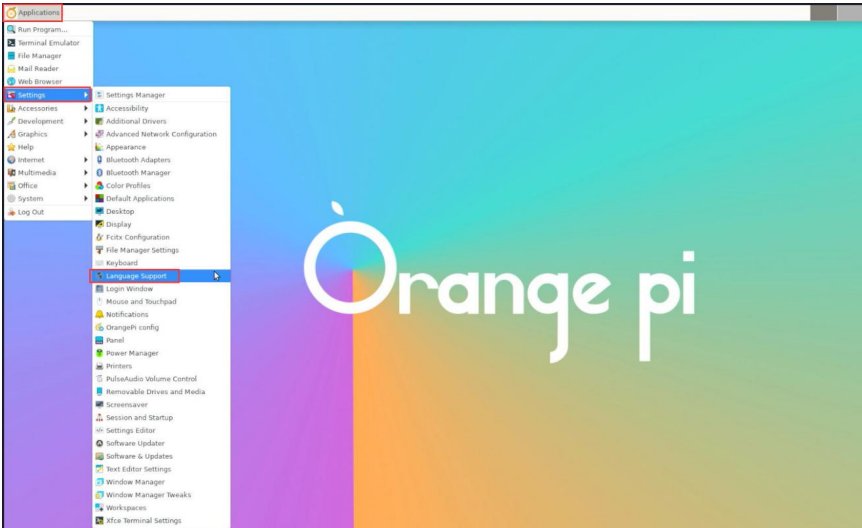Click the Notifications bell icon
This screenshot has width=862, height=528.
tap(100, 315)
